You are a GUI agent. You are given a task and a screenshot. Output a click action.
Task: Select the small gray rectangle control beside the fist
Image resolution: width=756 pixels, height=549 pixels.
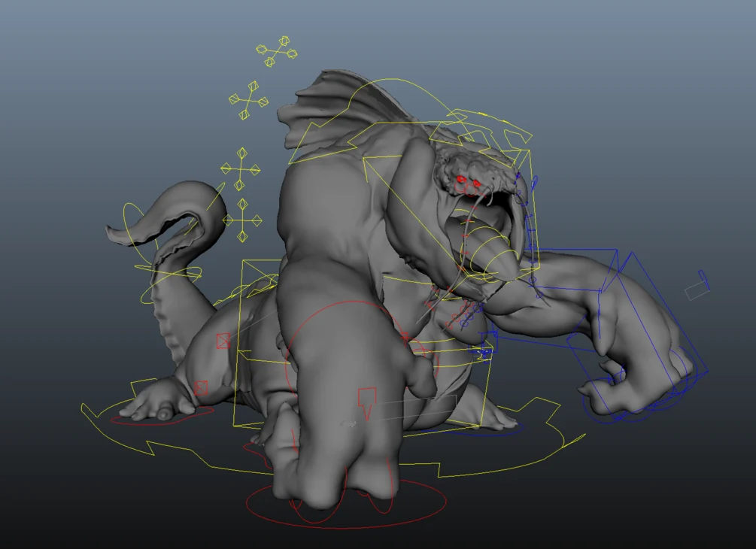697,286
